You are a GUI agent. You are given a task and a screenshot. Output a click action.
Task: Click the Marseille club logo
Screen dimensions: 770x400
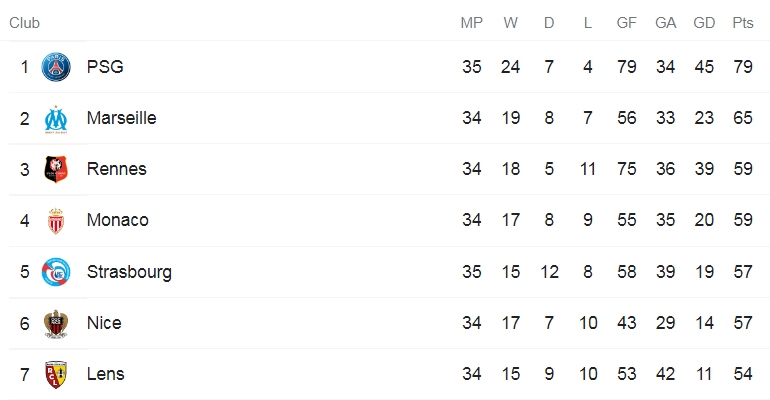(x=56, y=119)
